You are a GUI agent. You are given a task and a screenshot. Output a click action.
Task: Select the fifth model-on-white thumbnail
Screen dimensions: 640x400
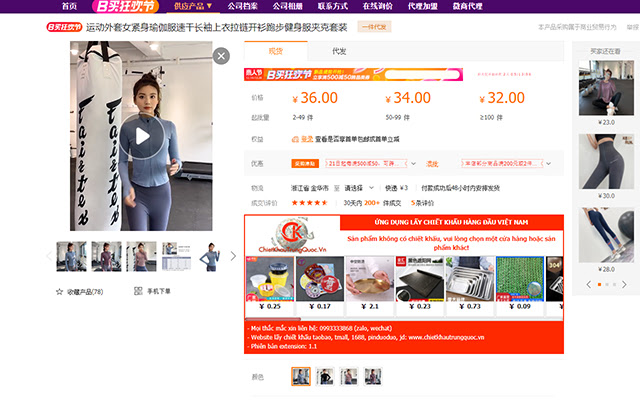pyautogui.click(x=211, y=256)
